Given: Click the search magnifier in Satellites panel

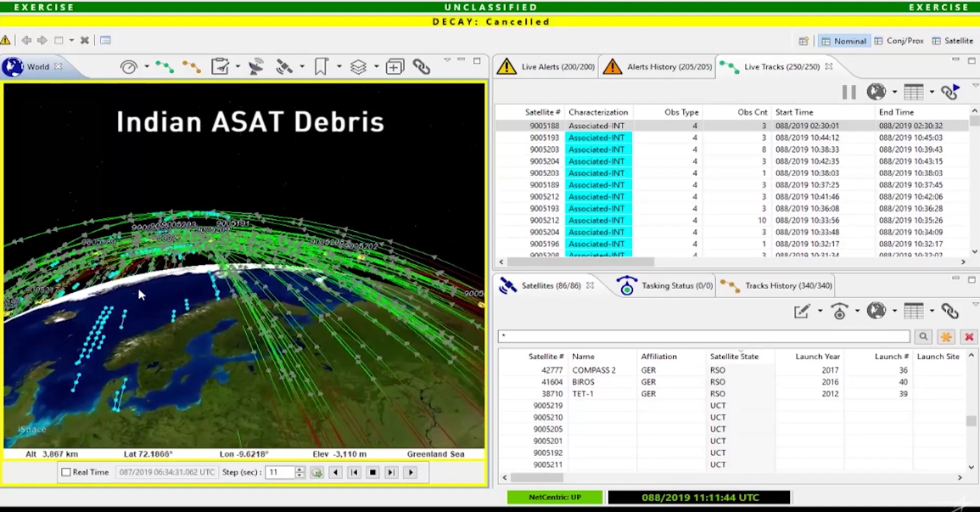Looking at the screenshot, I should (923, 337).
